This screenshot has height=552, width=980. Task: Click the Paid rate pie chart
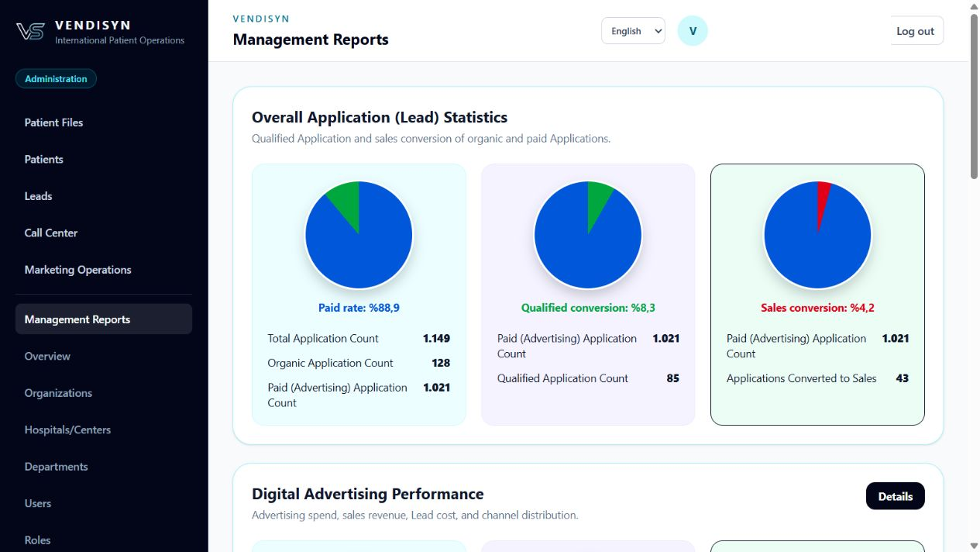pos(359,234)
